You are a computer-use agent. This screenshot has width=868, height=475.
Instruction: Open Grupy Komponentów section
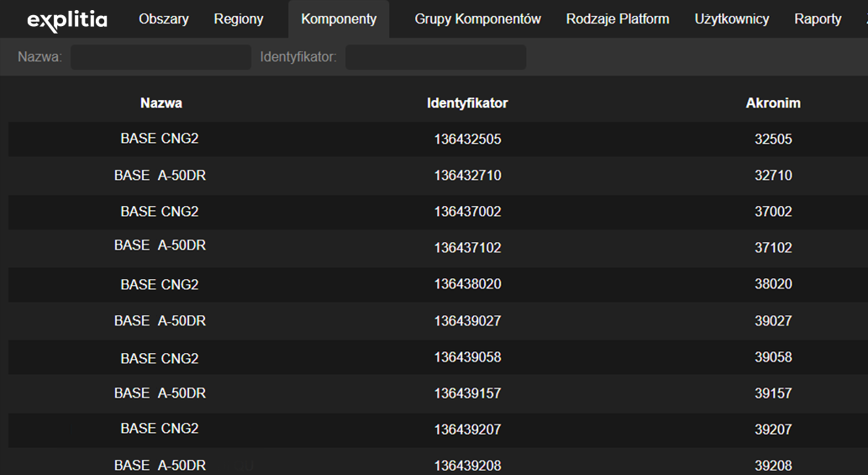478,18
